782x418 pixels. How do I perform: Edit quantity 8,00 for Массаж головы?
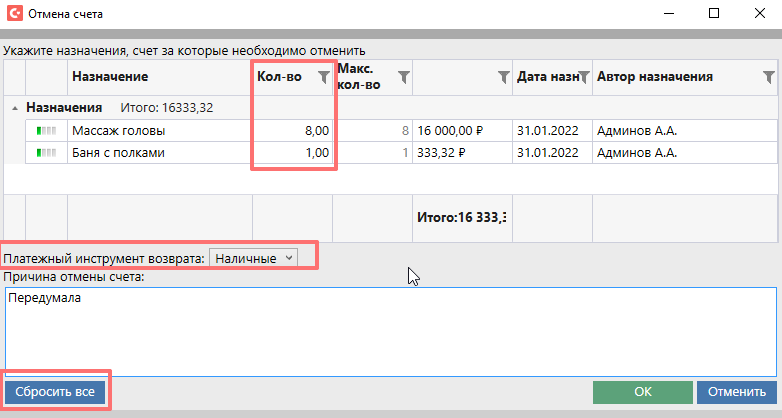[293, 130]
